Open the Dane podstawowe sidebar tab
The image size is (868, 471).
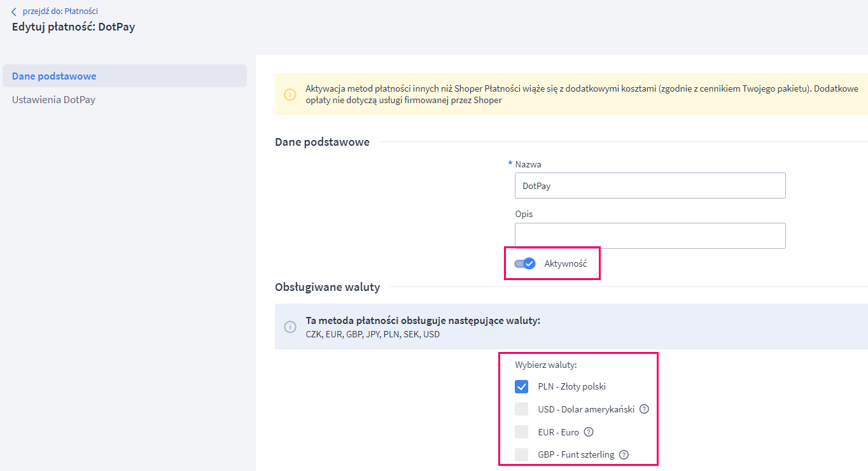(x=125, y=76)
